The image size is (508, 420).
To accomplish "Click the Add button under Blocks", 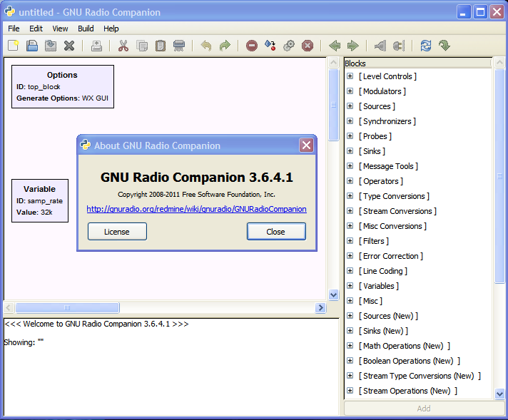I will [x=424, y=409].
